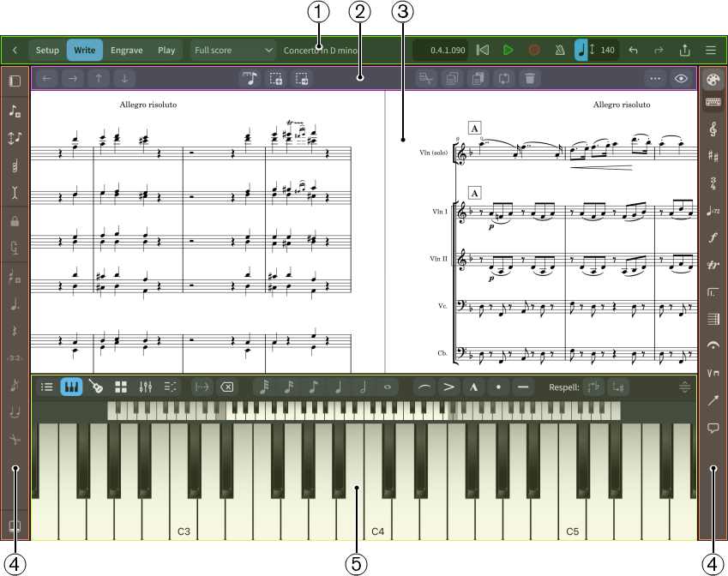The image size is (728, 576).
Task: Switch to the Engrave mode tab
Action: [x=127, y=51]
